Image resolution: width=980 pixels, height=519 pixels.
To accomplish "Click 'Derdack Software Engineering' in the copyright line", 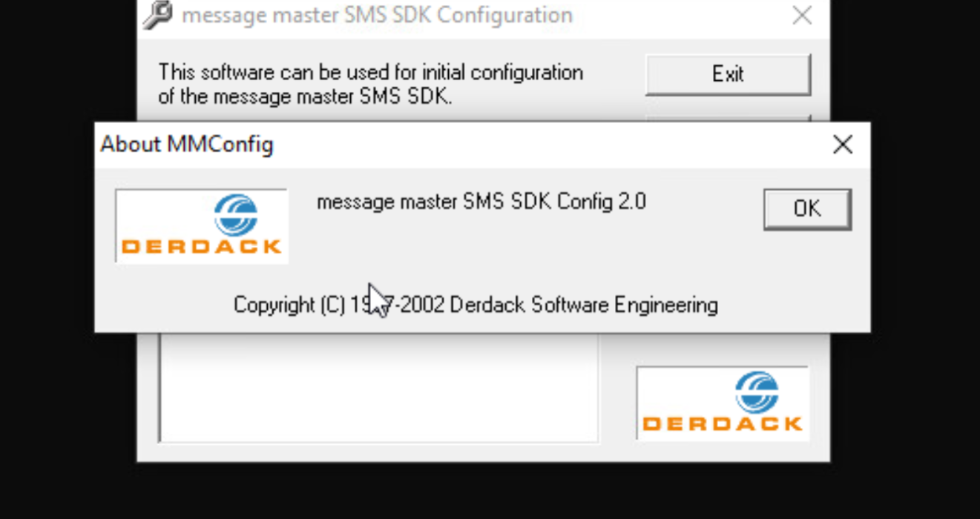I will click(x=583, y=305).
